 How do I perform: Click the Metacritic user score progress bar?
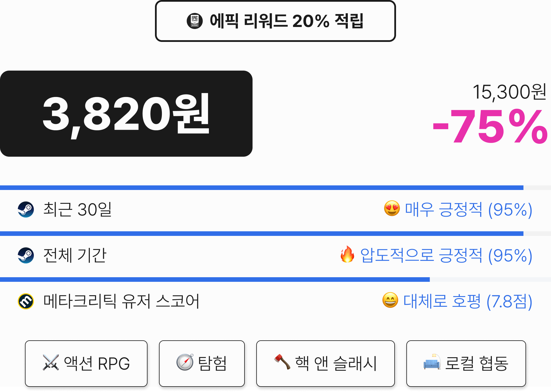click(x=275, y=280)
